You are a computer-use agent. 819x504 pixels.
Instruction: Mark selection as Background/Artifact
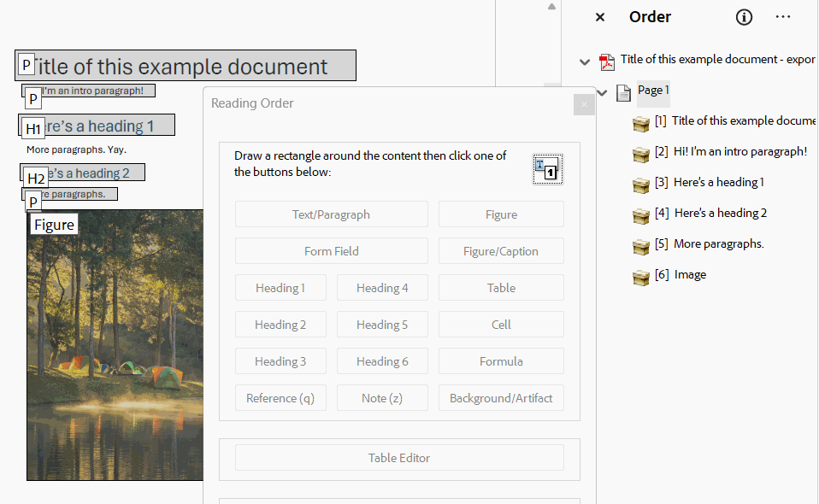tap(501, 398)
